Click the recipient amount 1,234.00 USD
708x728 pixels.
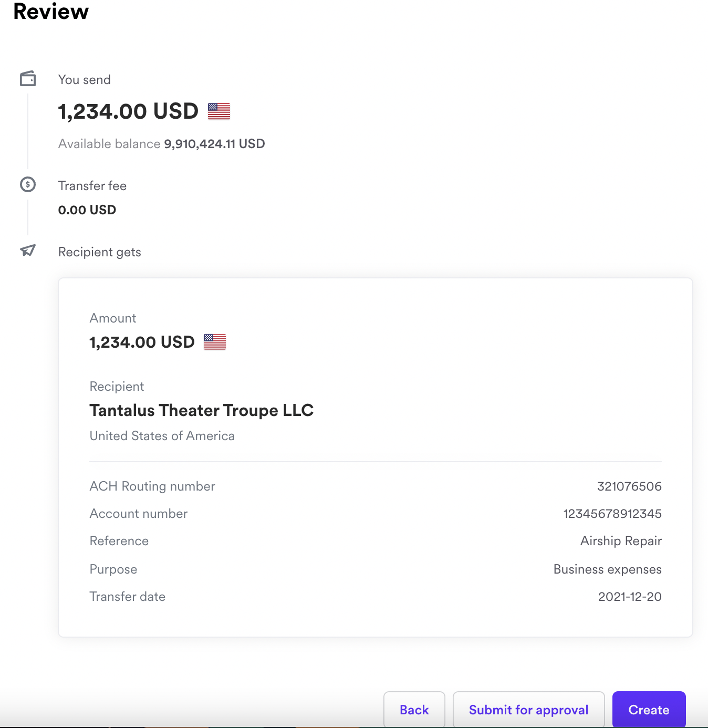point(142,342)
